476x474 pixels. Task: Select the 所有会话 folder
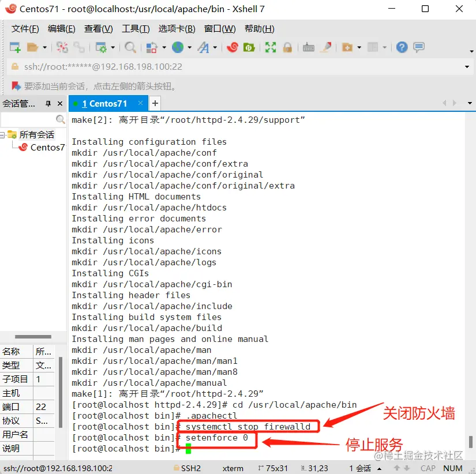click(37, 135)
